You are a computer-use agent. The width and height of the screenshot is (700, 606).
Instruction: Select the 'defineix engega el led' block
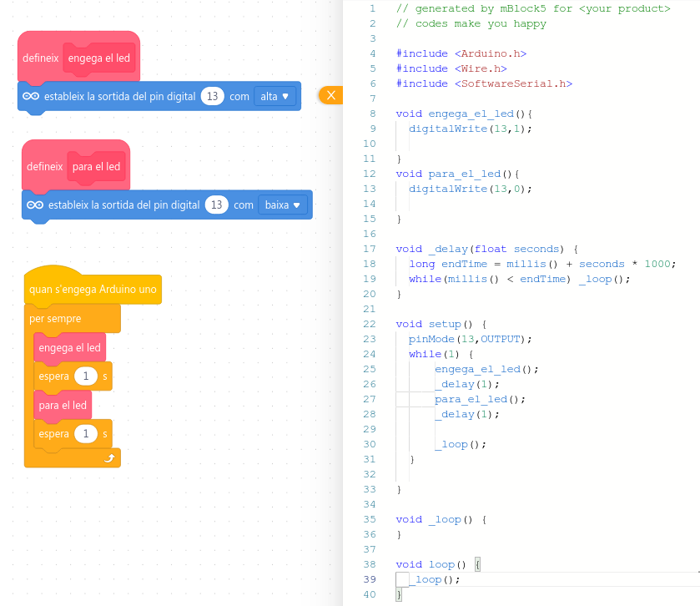[x=39, y=58]
